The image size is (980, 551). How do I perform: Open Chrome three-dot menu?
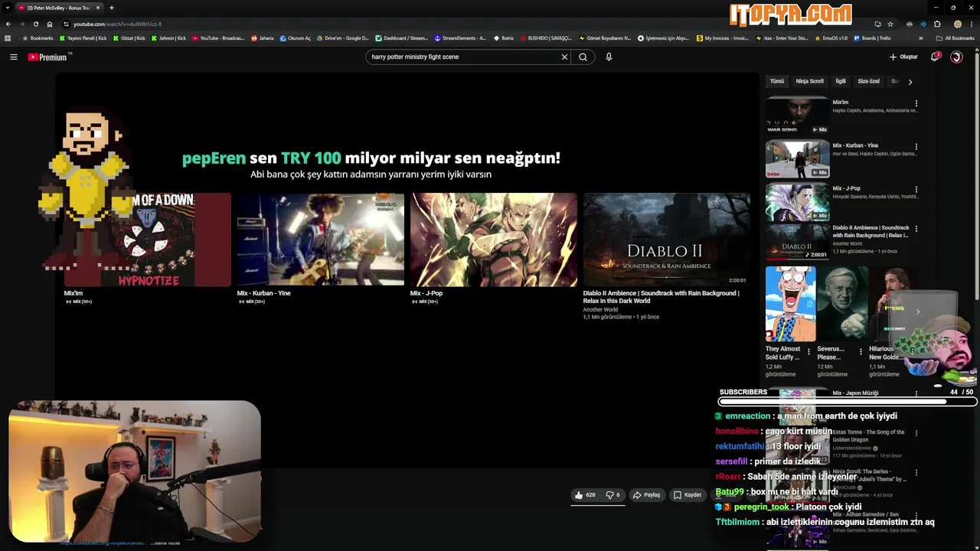pos(972,24)
